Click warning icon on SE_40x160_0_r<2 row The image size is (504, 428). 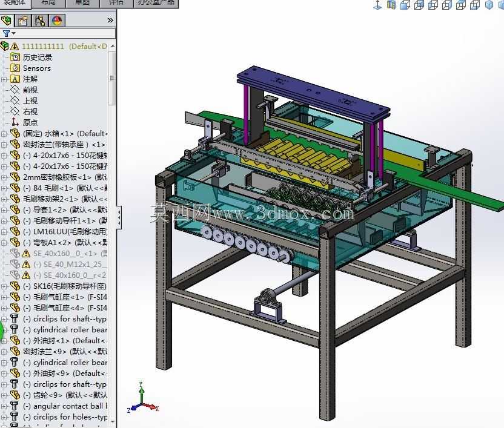pyautogui.click(x=25, y=275)
